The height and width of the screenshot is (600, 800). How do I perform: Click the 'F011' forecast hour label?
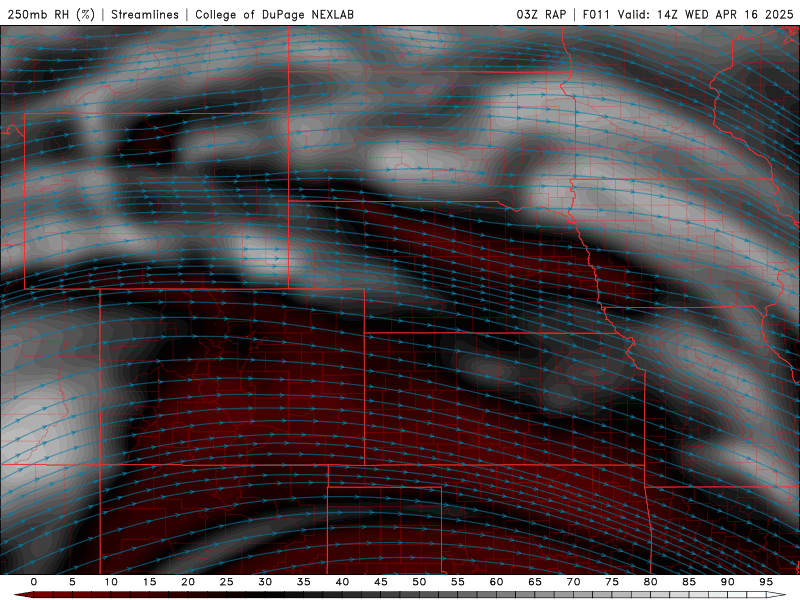(x=596, y=14)
